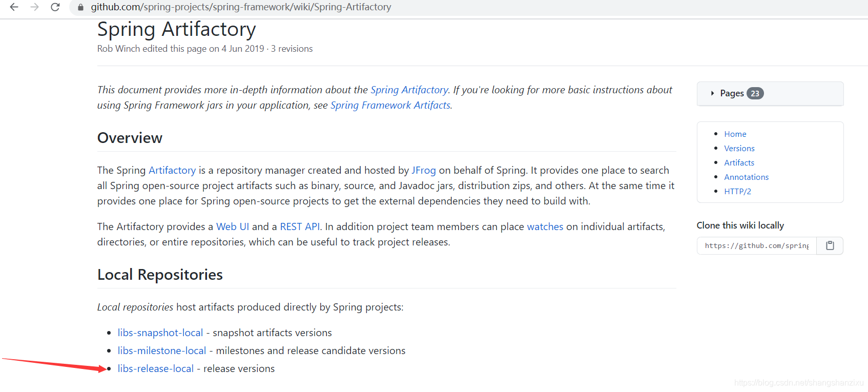Viewport: 868px width, 392px height.
Task: Open the libs-release-local repository link
Action: (x=156, y=368)
